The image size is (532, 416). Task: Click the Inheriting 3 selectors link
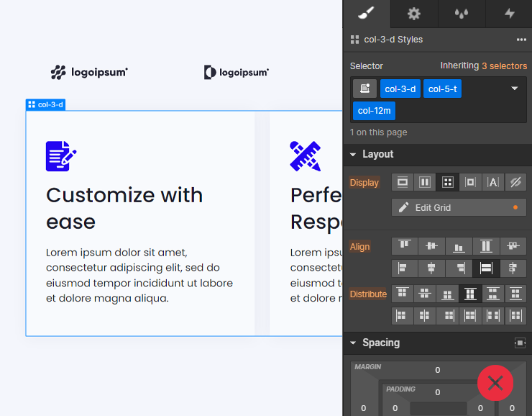click(505, 66)
